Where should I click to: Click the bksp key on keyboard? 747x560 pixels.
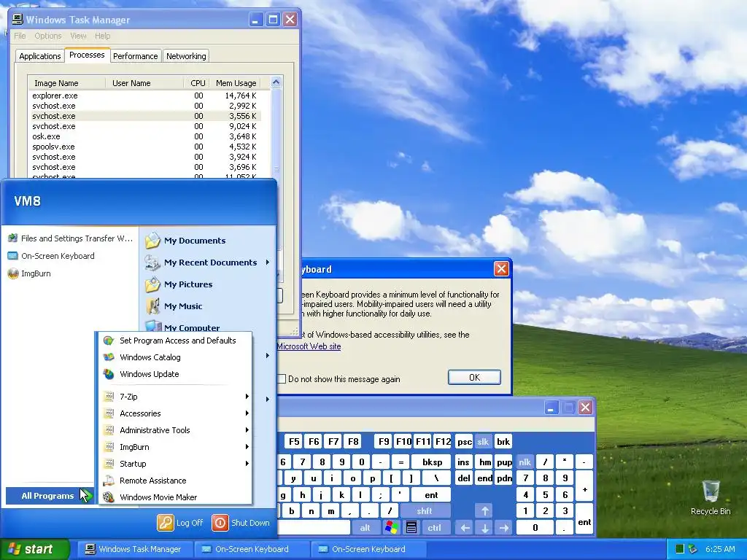[433, 462]
